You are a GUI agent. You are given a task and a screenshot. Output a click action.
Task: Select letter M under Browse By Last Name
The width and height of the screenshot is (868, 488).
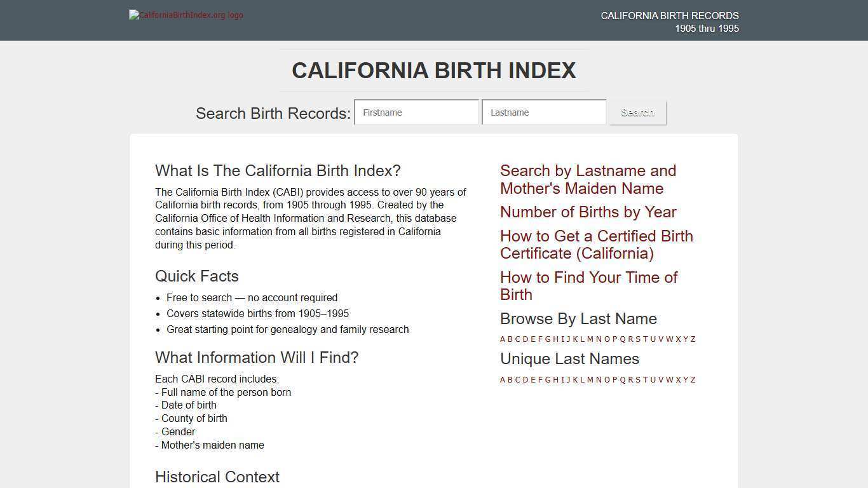click(590, 339)
